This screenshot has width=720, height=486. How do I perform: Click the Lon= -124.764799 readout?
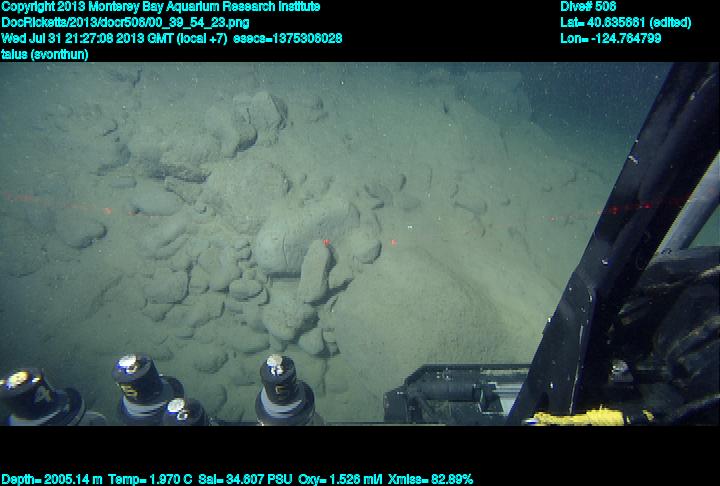click(x=610, y=38)
